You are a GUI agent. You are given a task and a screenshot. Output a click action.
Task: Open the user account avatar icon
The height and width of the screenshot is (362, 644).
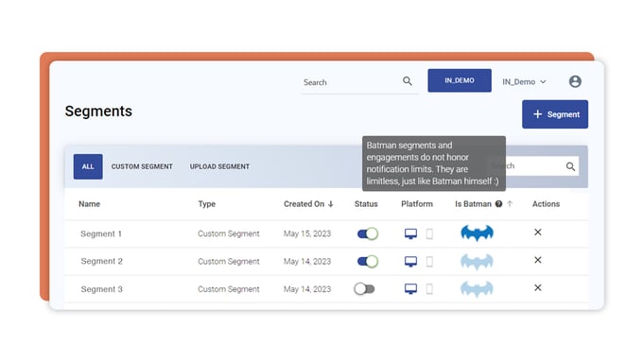pos(575,81)
